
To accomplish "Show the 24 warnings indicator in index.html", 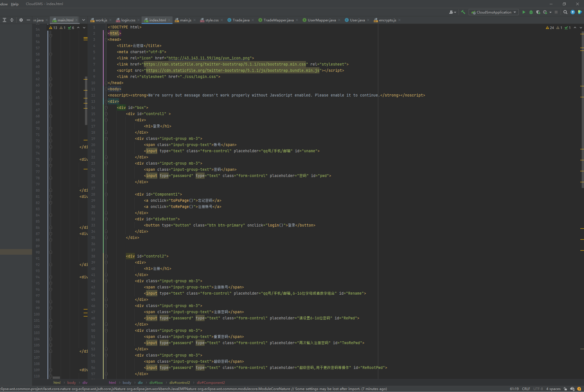I will [x=550, y=28].
